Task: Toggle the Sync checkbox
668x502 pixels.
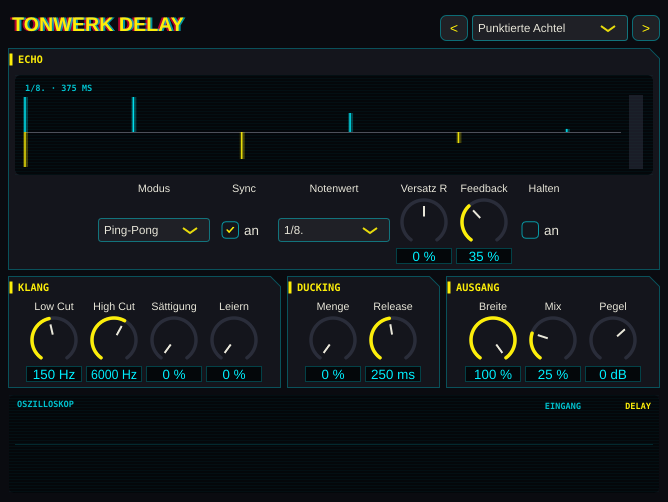Action: click(230, 230)
